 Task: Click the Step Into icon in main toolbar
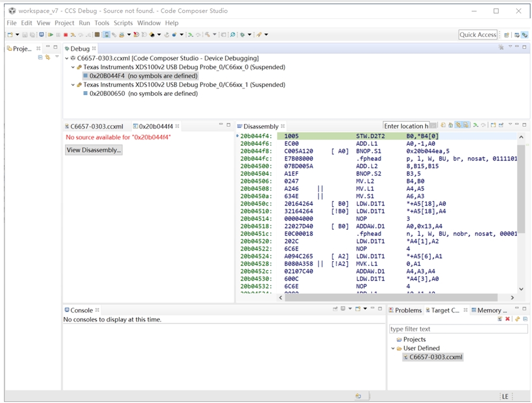[x=73, y=35]
